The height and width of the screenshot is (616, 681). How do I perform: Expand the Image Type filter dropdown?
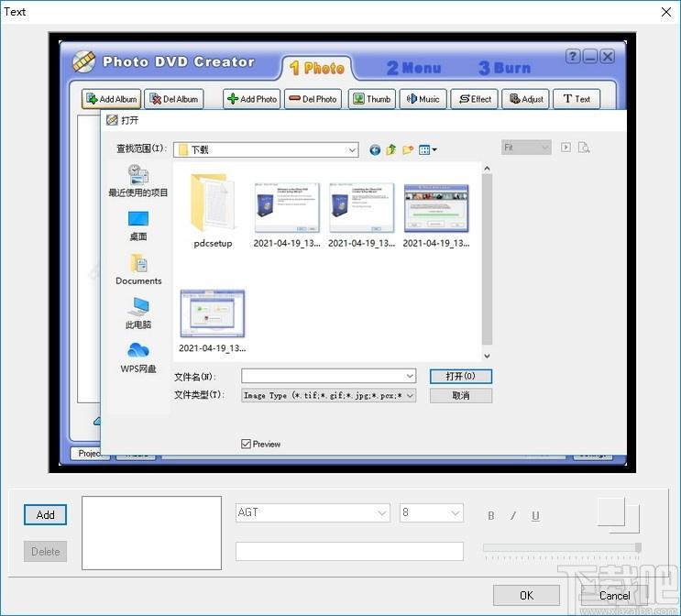click(410, 395)
